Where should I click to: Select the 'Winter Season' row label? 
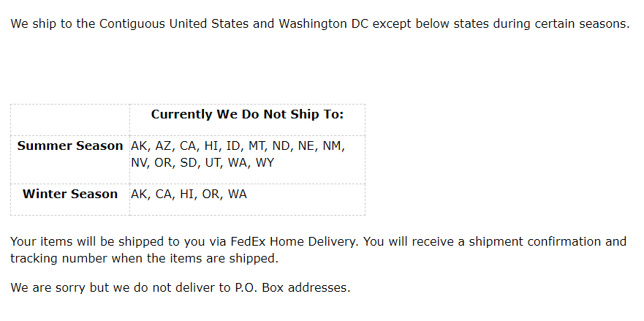70,195
